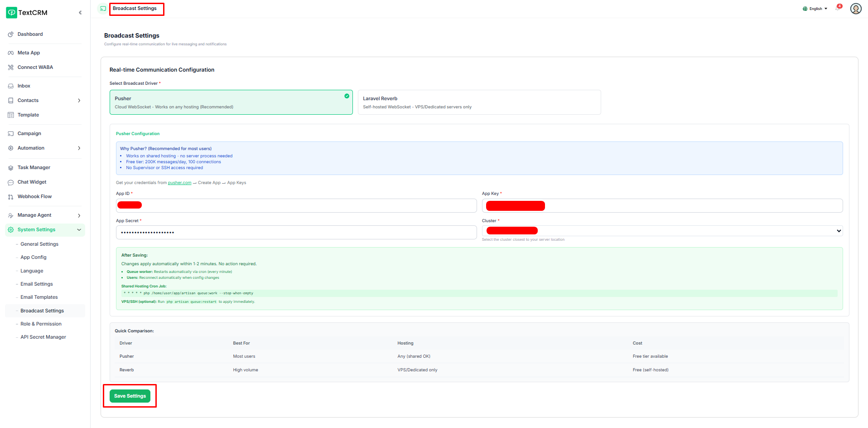Click the broadcast icon beside page title
The height and width of the screenshot is (428, 868).
click(103, 9)
